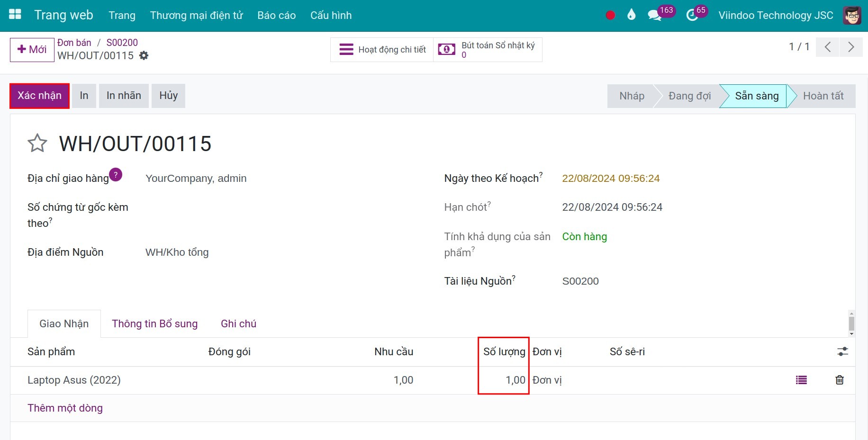
Task: Click Xác nhận to validate delivery
Action: pyautogui.click(x=39, y=96)
